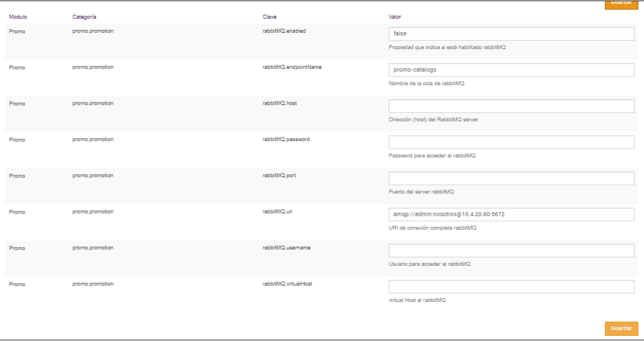Focus the empty rabbitMQ.host input
Screen dimensions: 644x342
[511, 106]
